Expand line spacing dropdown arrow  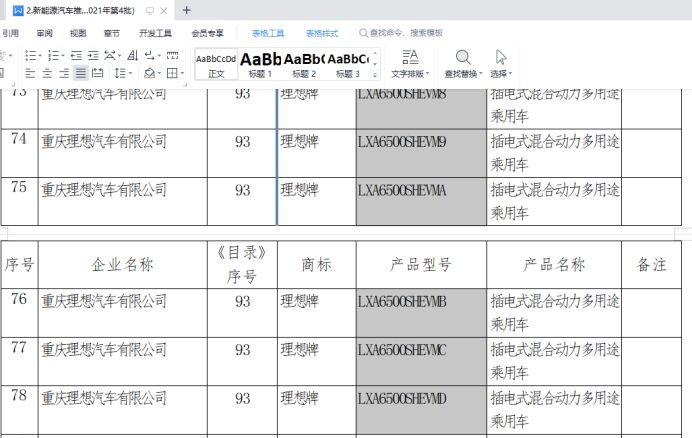point(131,74)
